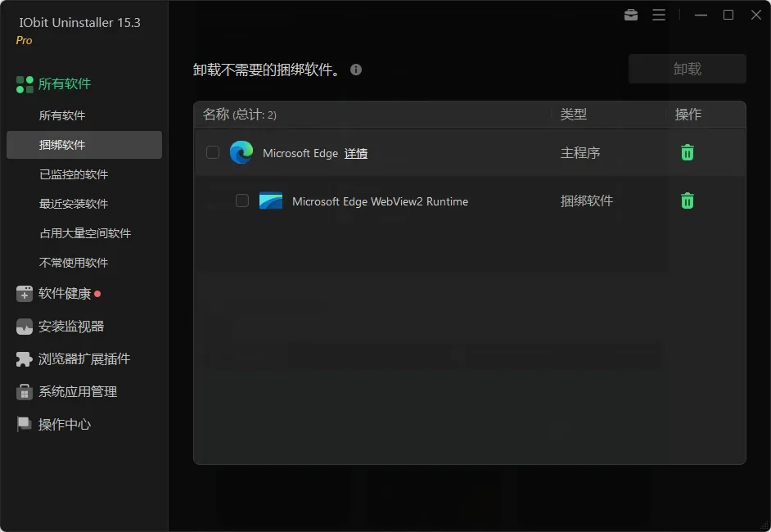Click the 所有软件 green grid icon
The height and width of the screenshot is (532, 771).
(x=25, y=84)
